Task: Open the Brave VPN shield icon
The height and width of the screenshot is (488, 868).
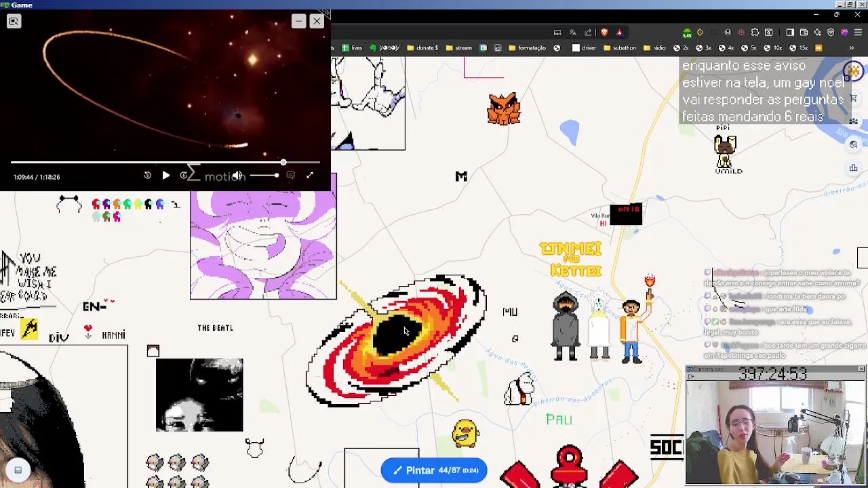Action: (x=831, y=32)
